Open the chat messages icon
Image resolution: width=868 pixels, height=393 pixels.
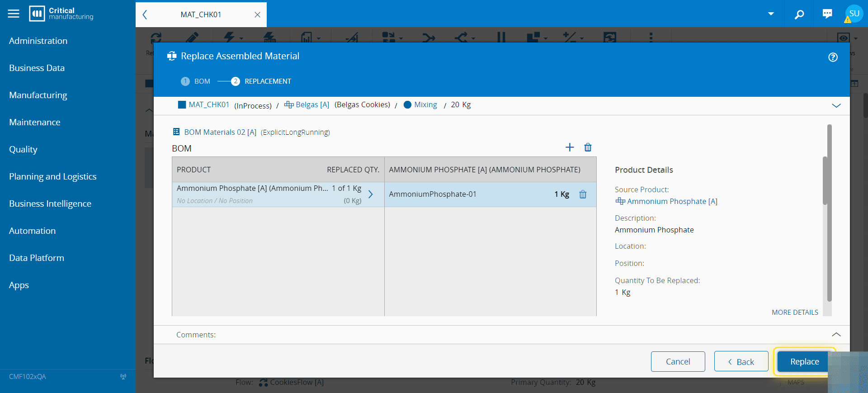827,14
